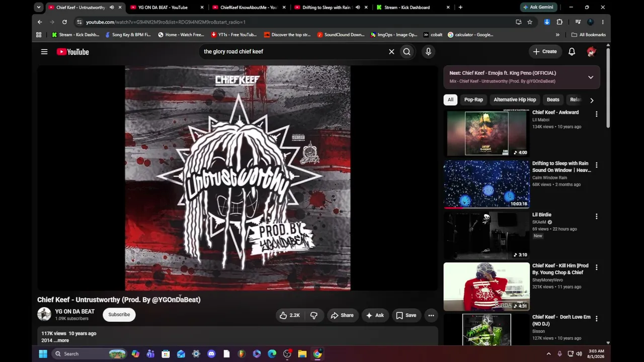Go to the YouTube home logo

click(72, 52)
